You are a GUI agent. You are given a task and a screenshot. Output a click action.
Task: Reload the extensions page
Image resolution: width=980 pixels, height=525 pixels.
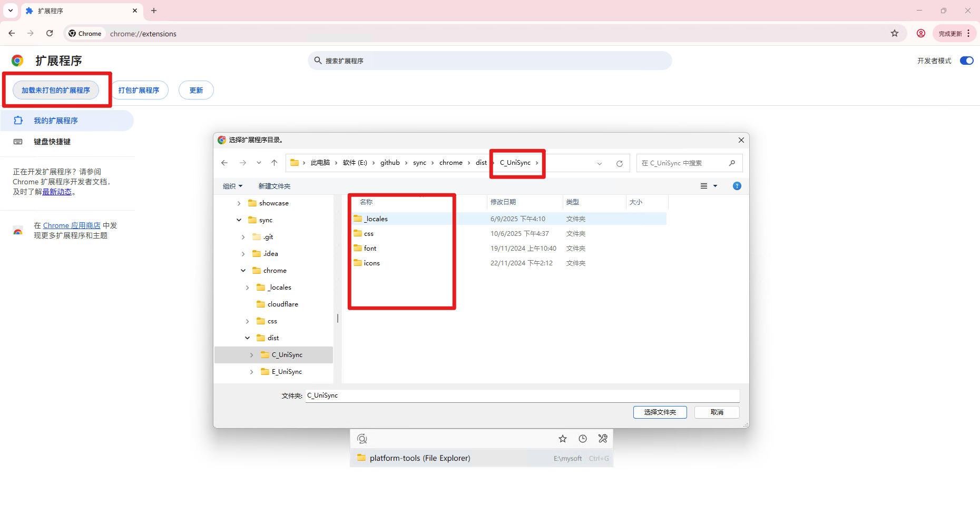[x=50, y=33]
